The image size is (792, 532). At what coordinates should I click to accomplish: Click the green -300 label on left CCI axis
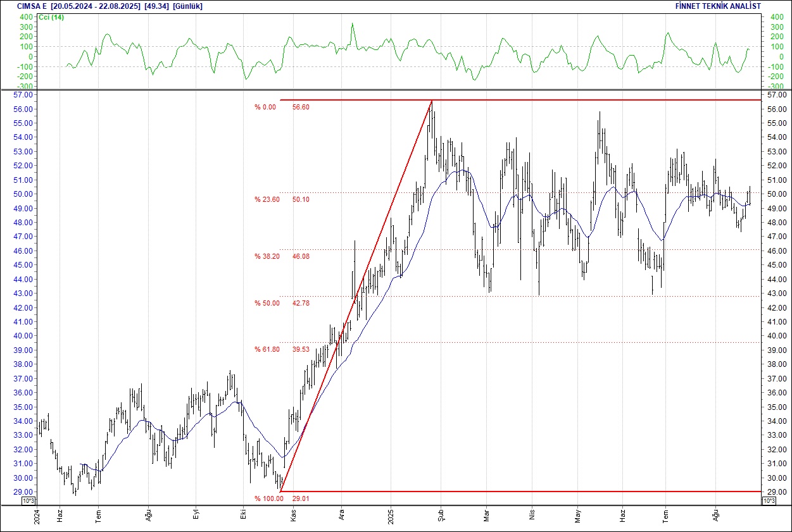pos(25,86)
